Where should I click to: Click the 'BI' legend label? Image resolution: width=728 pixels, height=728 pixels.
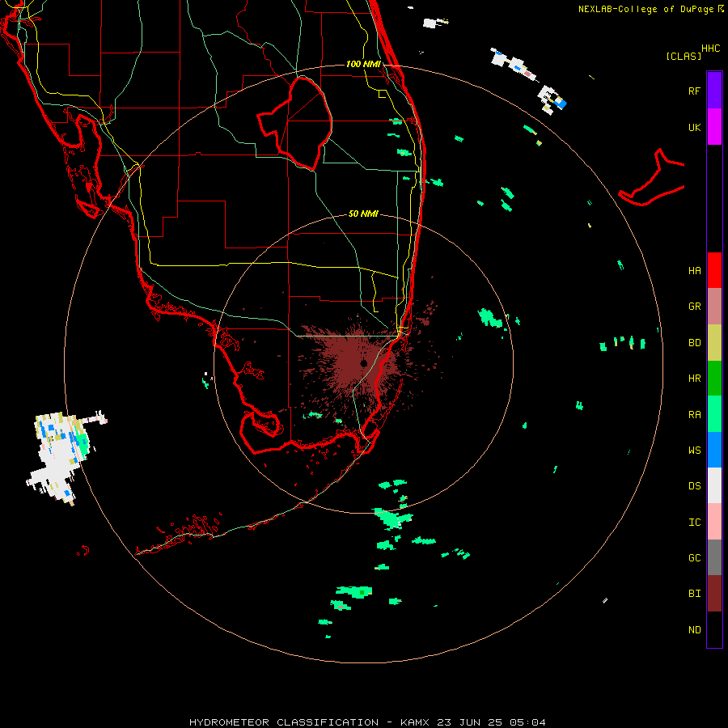tap(694, 594)
